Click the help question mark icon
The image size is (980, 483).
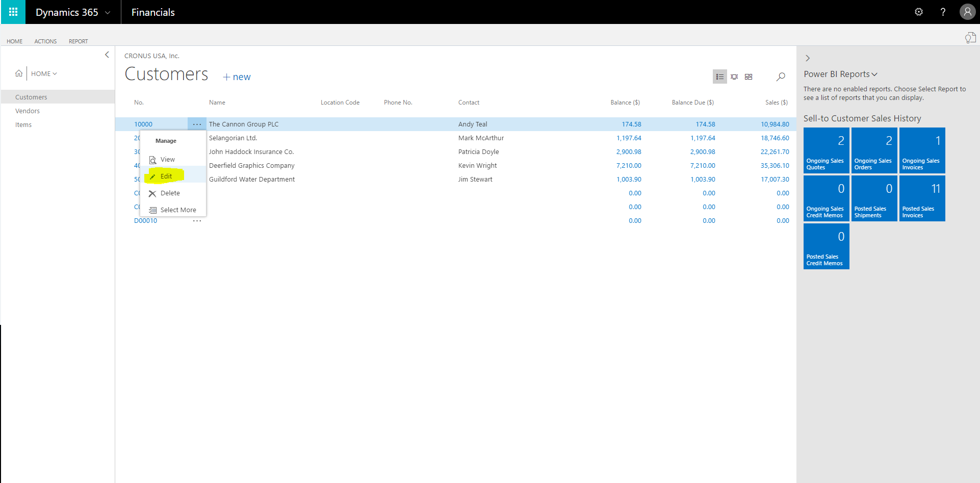[943, 12]
